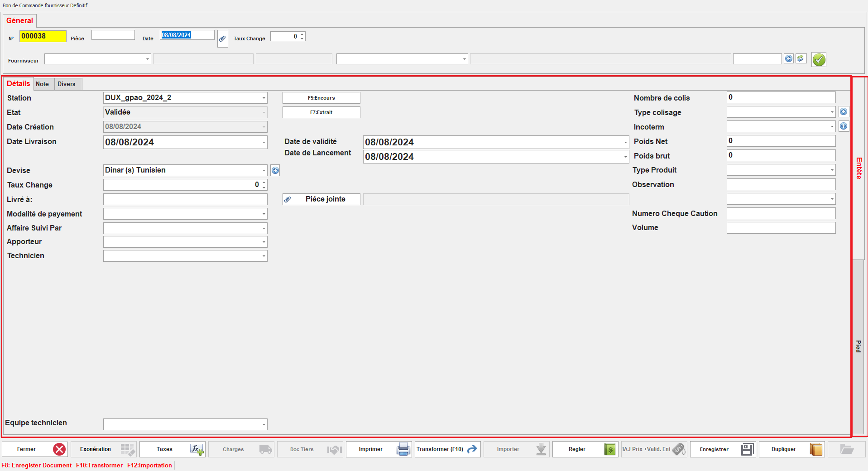Viewport: 868px width, 471px height.
Task: Click the F8: Enregister Document shortcut text
Action: point(37,465)
